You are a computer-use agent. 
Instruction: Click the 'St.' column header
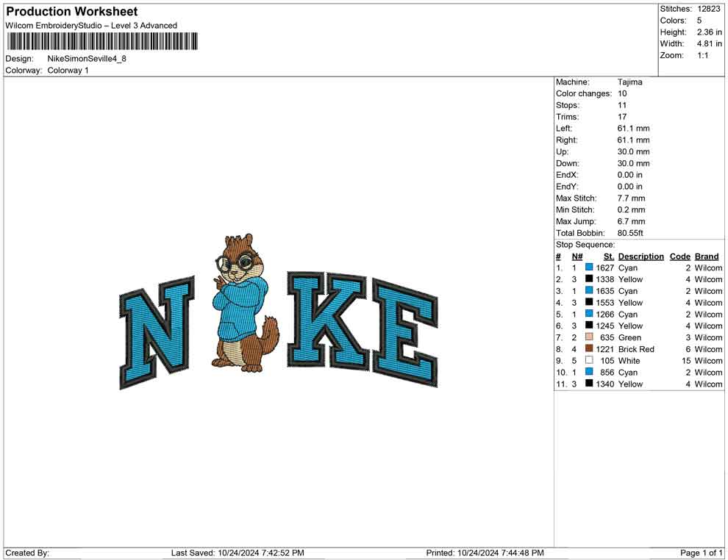point(609,256)
